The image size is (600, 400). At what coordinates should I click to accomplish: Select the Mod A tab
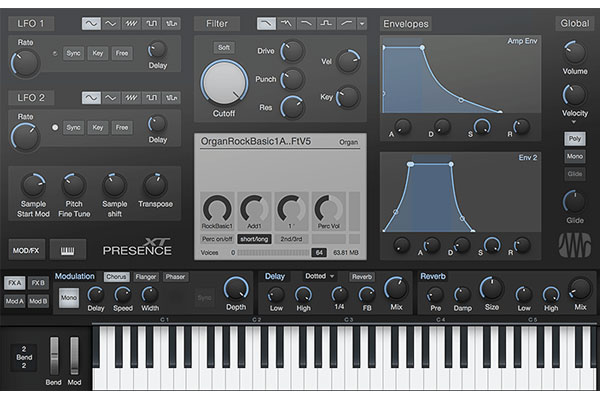[x=15, y=301]
